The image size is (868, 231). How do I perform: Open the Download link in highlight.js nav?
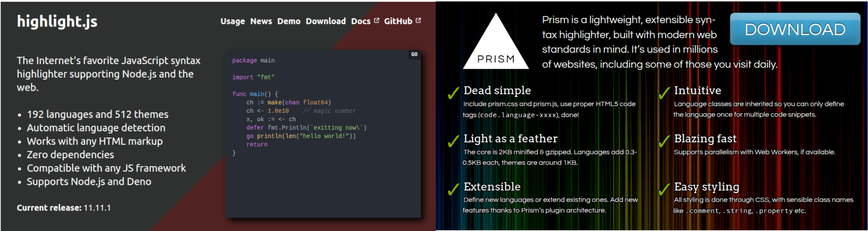pyautogui.click(x=326, y=21)
